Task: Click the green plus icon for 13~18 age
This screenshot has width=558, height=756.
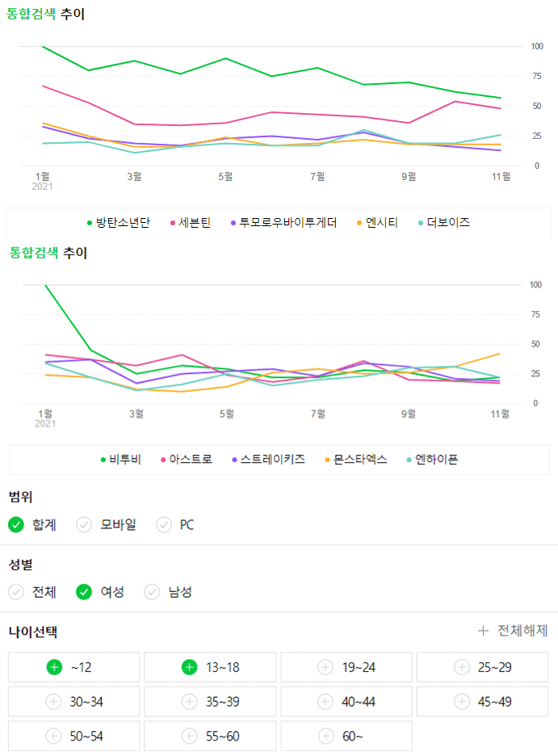Action: [x=189, y=667]
